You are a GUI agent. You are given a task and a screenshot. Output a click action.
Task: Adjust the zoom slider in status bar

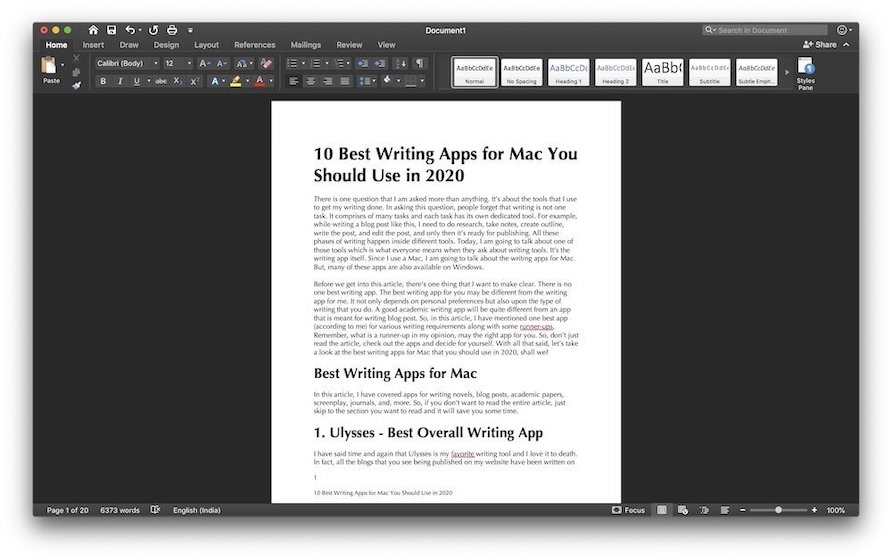(x=778, y=510)
